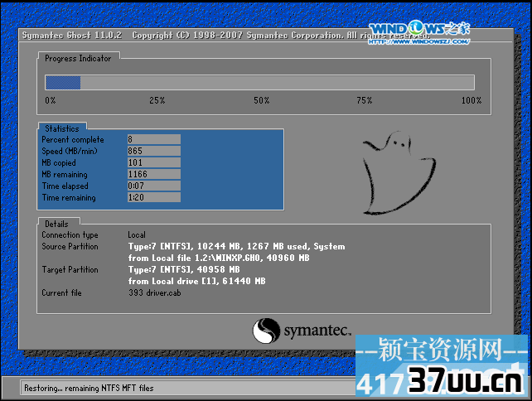The width and height of the screenshot is (532, 401).
Task: Click the 'from Local drive [1], 61440 MB' line
Action: tap(196, 281)
